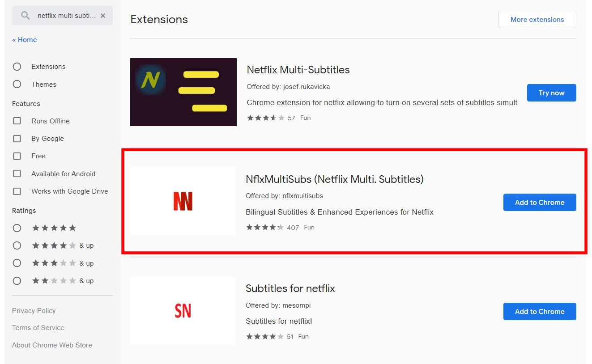Screen dimensions: 592x364
Task: Select the 3 stars & up rating
Action: click(x=17, y=263)
